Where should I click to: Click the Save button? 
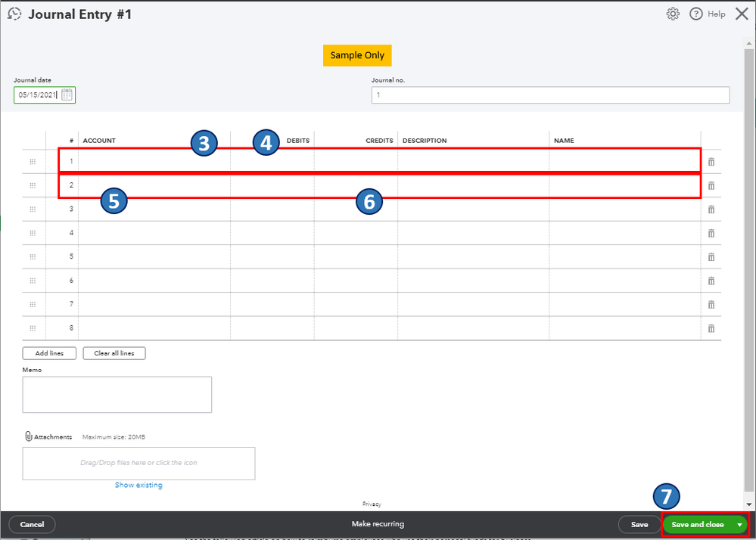(x=639, y=525)
